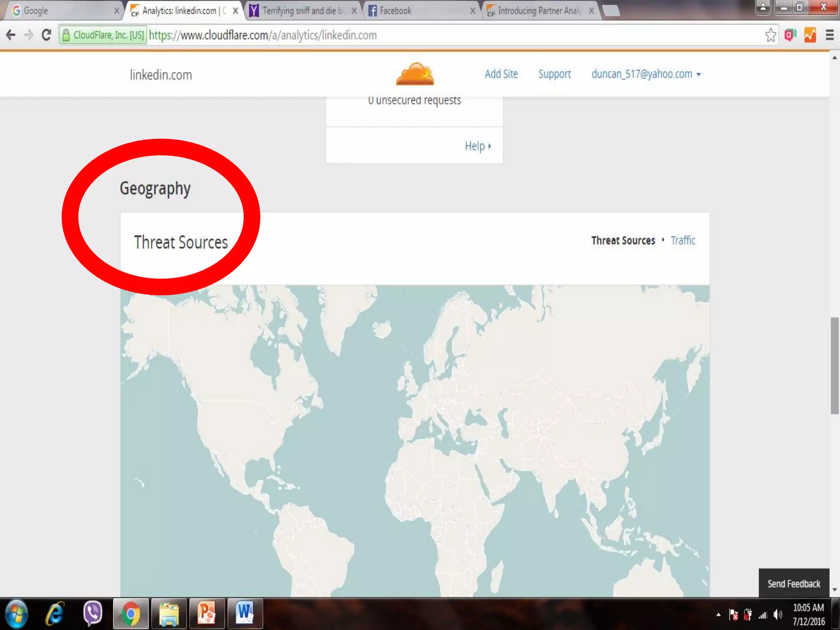Click the Send Feedback button
The width and height of the screenshot is (840, 630).
tap(794, 583)
